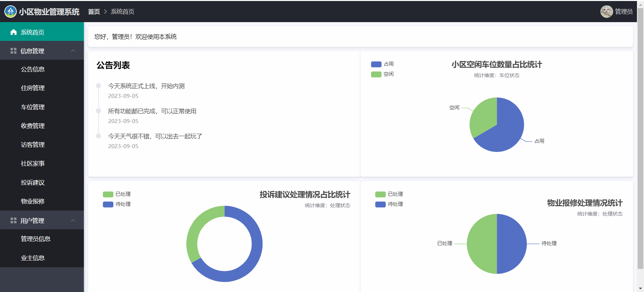The width and height of the screenshot is (644, 292).
Task: Click the page vertical scrollbar thumb
Action: [x=640, y=138]
